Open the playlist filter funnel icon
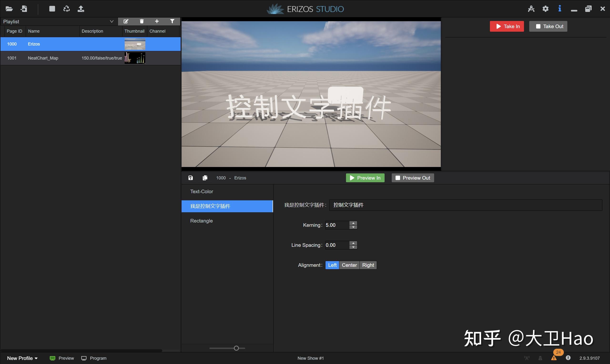Viewport: 610px width, 364px height. tap(172, 21)
